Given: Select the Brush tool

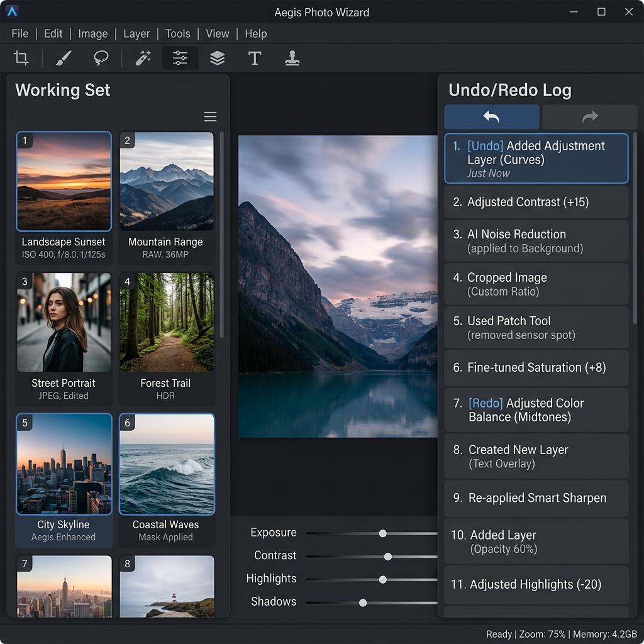Looking at the screenshot, I should click(64, 58).
